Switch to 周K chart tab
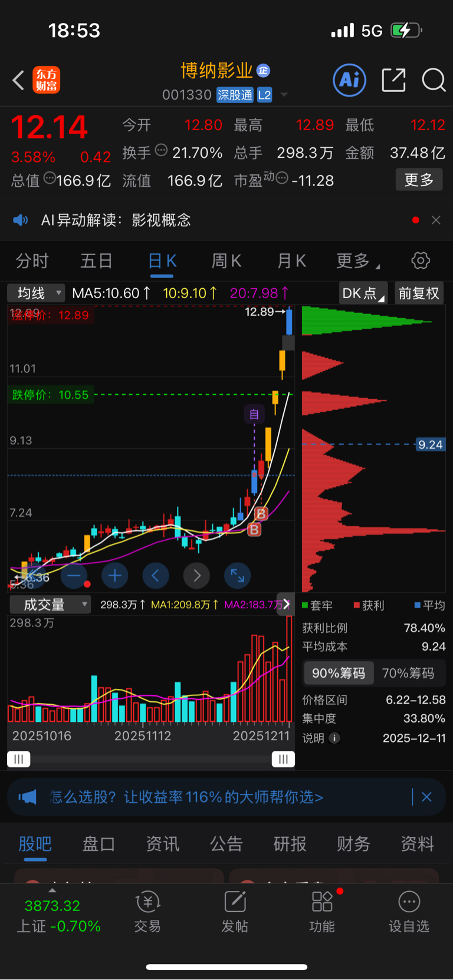This screenshot has height=980, width=453. [226, 260]
